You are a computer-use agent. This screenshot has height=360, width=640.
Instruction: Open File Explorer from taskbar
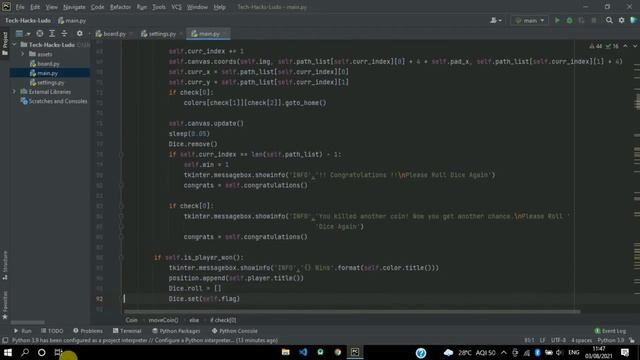click(285, 352)
